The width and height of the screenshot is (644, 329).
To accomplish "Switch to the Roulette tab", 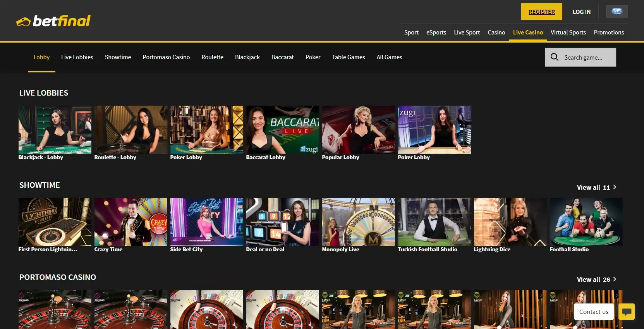I will click(212, 57).
